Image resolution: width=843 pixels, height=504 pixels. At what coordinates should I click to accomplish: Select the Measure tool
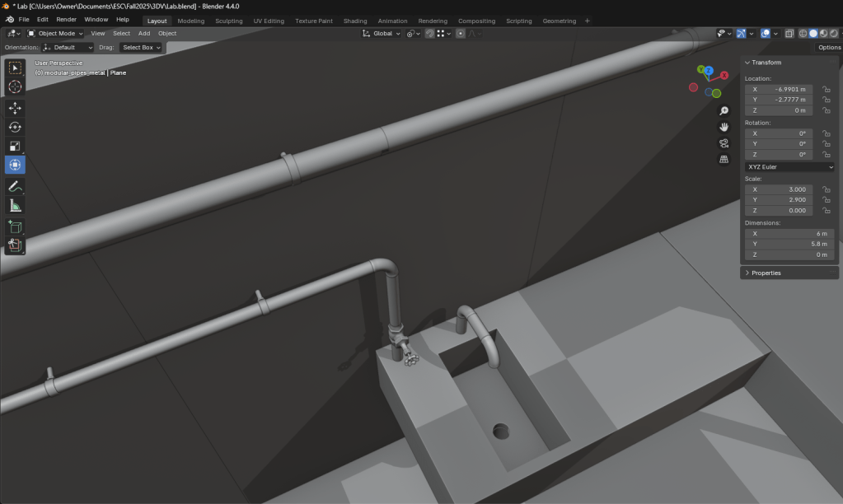[15, 206]
